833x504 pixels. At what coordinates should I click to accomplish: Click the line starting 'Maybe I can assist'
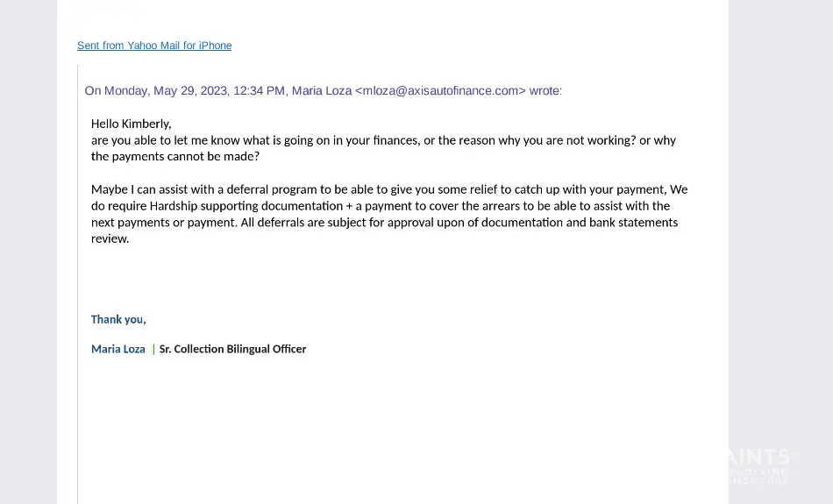point(389,189)
